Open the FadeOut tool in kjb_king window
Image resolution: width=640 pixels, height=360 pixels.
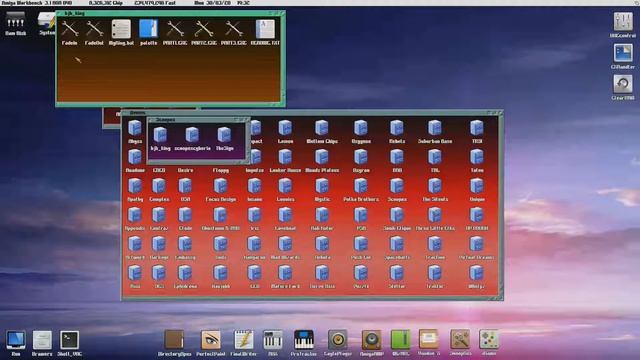(94, 30)
